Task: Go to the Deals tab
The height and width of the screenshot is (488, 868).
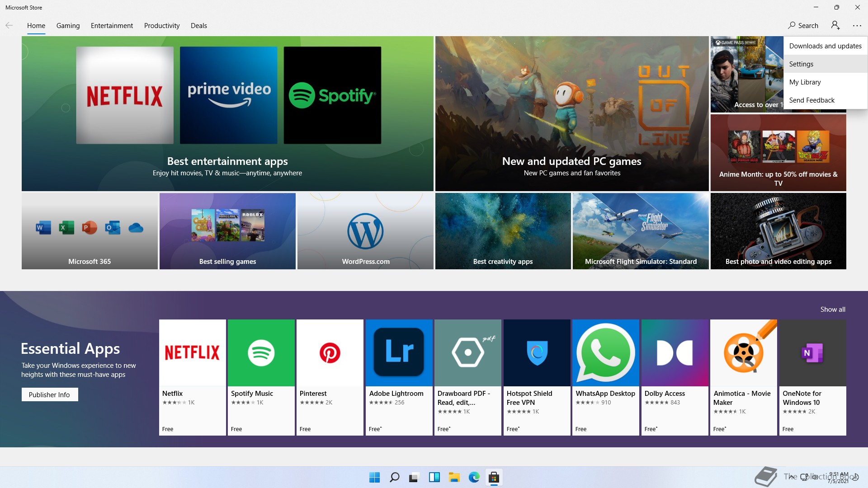Action: pos(199,26)
